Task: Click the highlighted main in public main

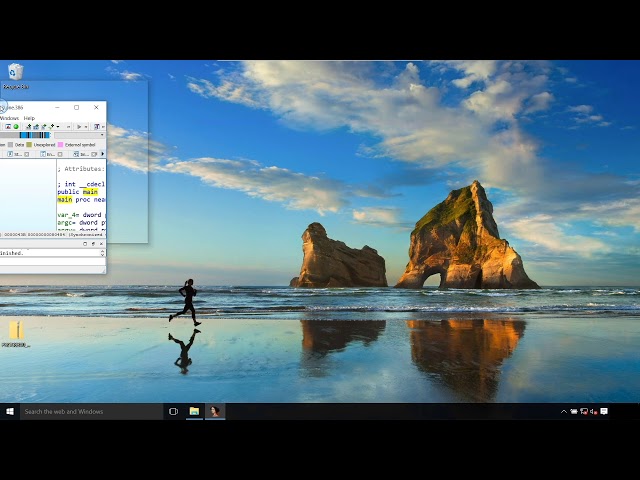Action: click(90, 191)
